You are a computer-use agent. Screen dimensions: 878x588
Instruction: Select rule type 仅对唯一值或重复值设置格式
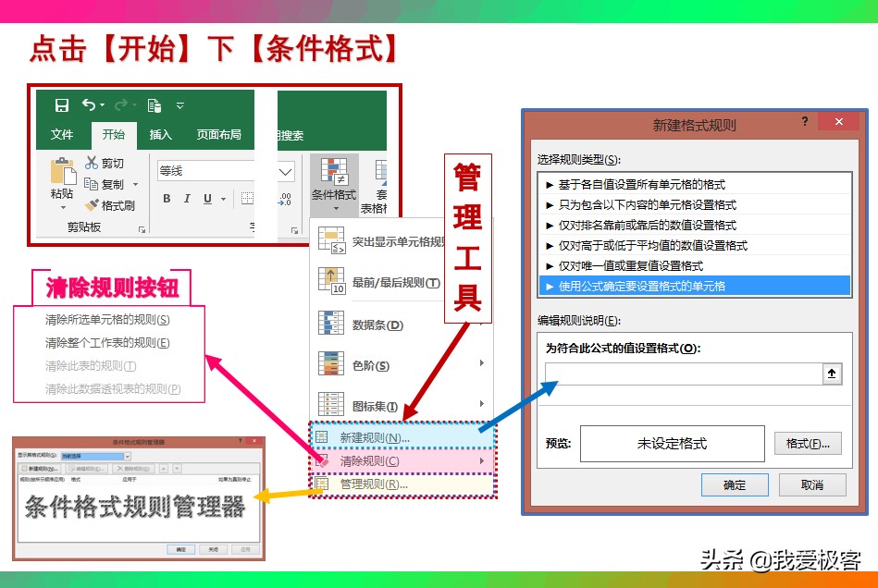coord(694,265)
